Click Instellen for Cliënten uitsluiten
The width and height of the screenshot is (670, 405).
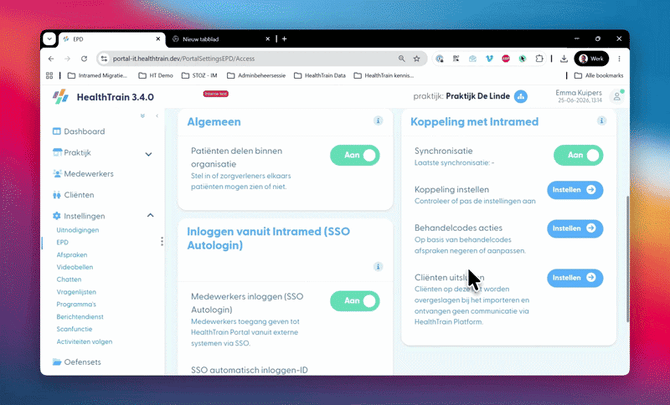(575, 278)
